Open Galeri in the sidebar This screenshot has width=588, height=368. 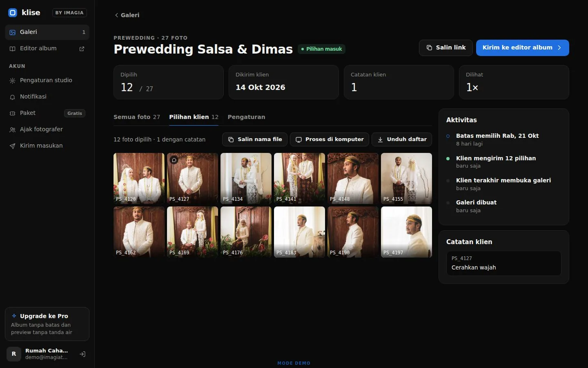[47, 32]
